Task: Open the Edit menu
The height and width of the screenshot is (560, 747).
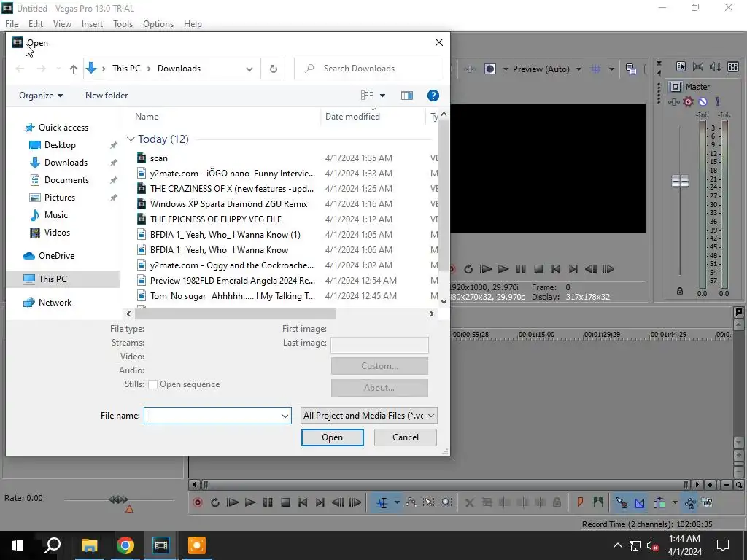Action: (35, 24)
